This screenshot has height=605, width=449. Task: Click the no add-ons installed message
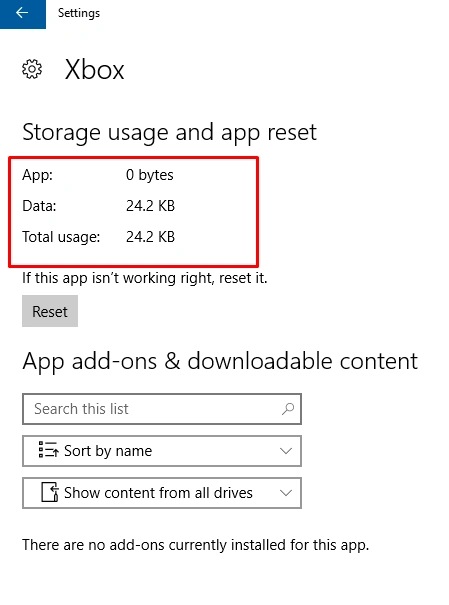click(x=196, y=545)
